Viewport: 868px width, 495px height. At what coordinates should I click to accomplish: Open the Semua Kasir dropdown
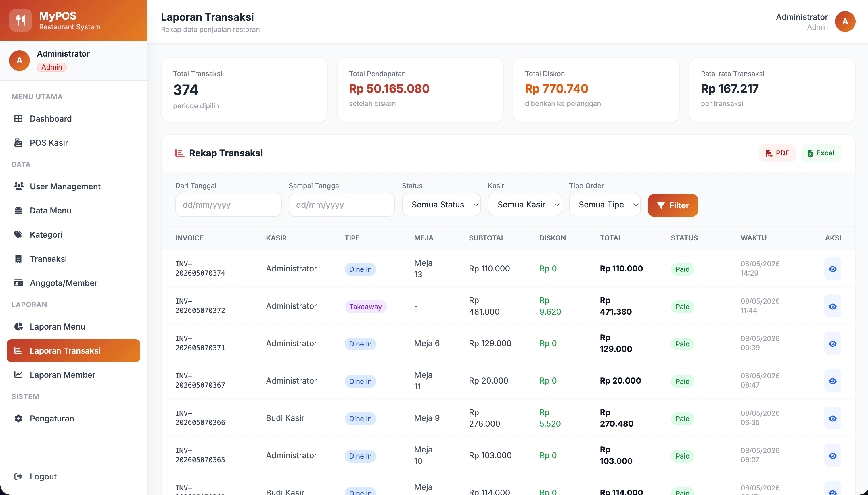point(525,205)
